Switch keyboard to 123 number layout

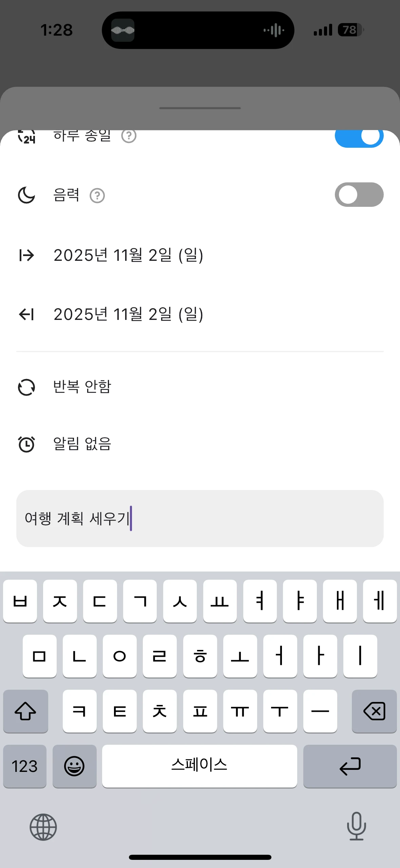[x=25, y=766]
